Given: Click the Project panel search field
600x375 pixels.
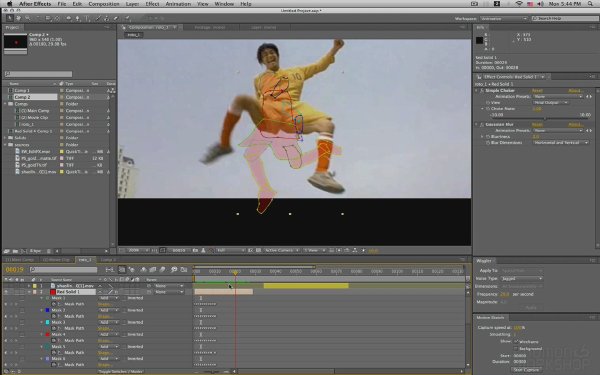Looking at the screenshot, I should click(x=38, y=74).
